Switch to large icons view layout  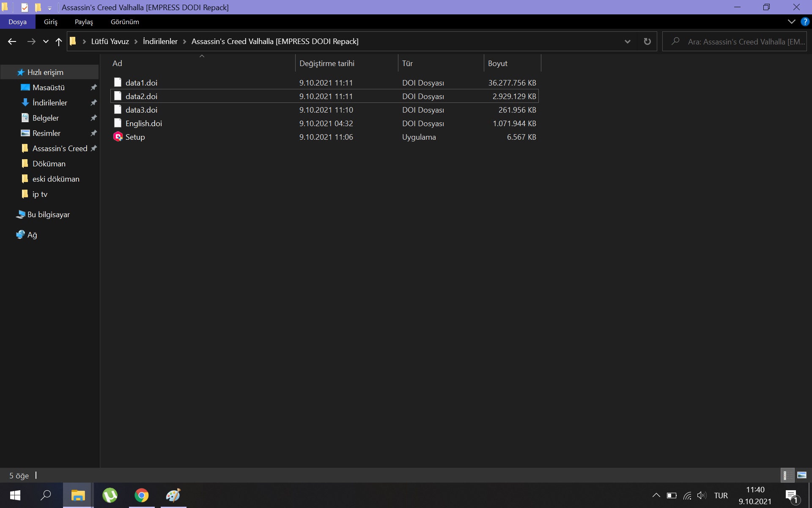point(801,475)
